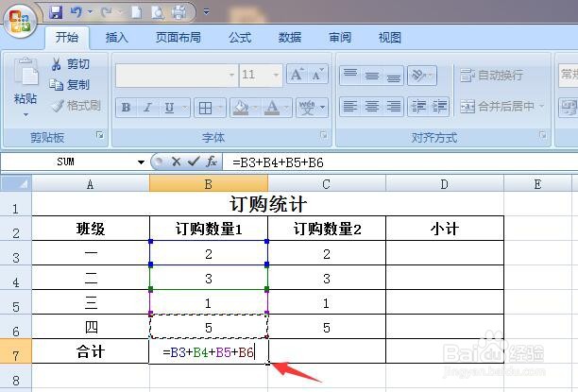
Task: Apply cell borders icon
Action: pyautogui.click(x=205, y=108)
